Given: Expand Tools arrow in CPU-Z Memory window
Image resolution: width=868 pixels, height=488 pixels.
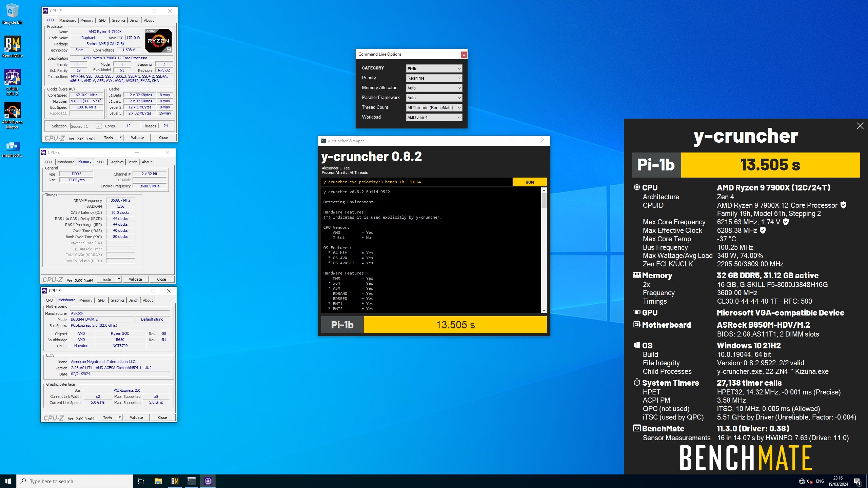Looking at the screenshot, I should tap(119, 279).
